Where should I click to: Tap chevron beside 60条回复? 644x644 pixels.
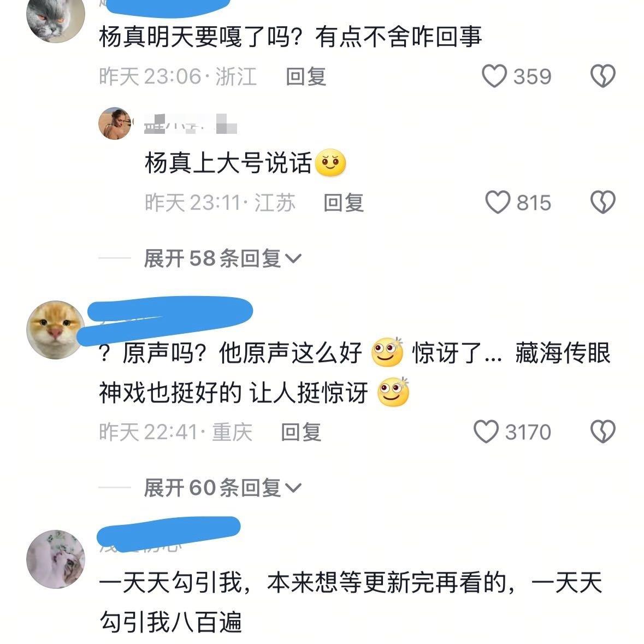tap(293, 488)
